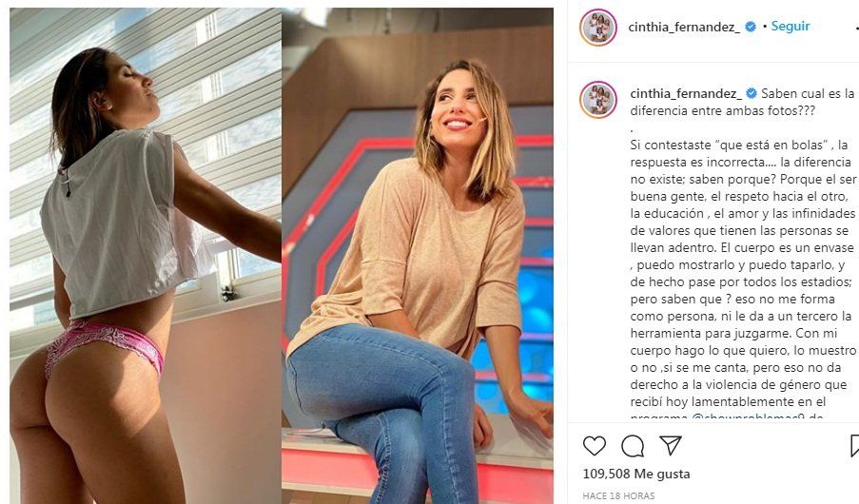Open the more options dots at the header's edge

tap(857, 28)
